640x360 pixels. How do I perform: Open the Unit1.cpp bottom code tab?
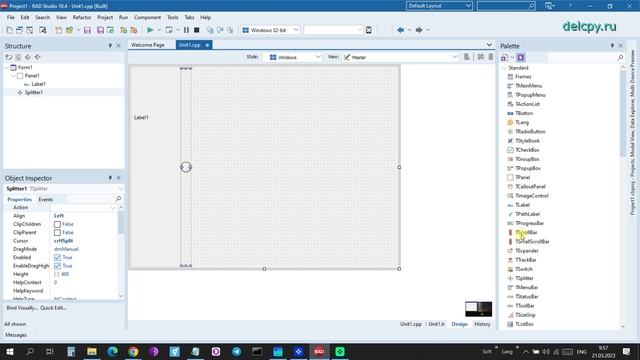coord(411,324)
